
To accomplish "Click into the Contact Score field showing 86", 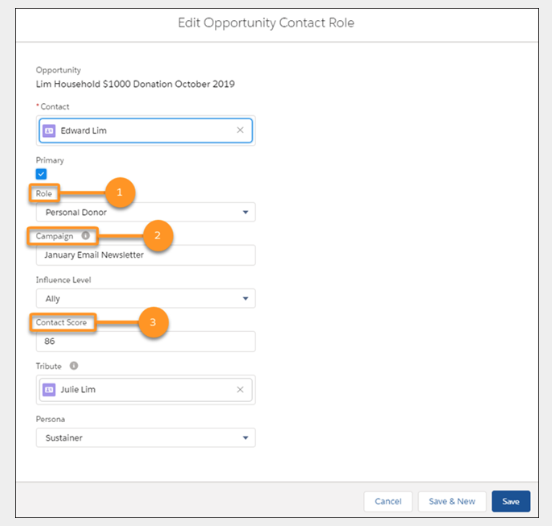I will coord(146,341).
